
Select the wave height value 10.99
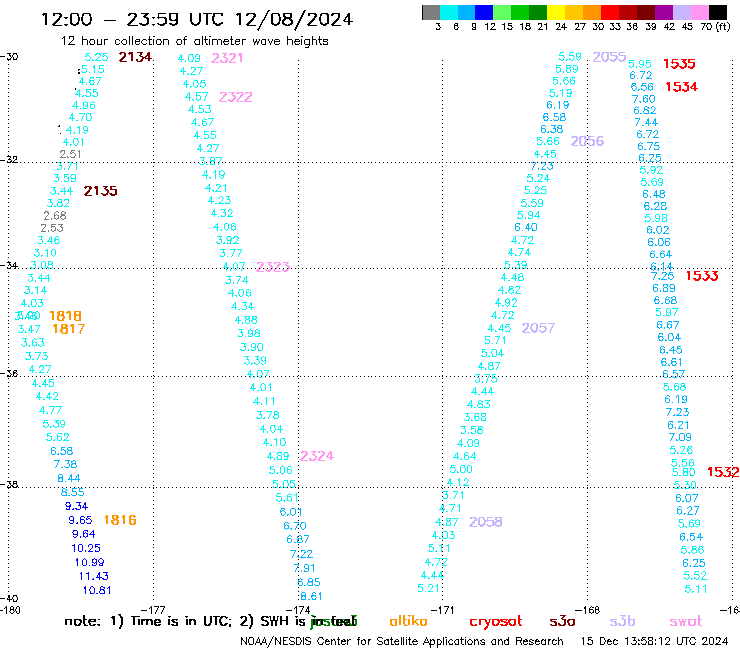89,563
